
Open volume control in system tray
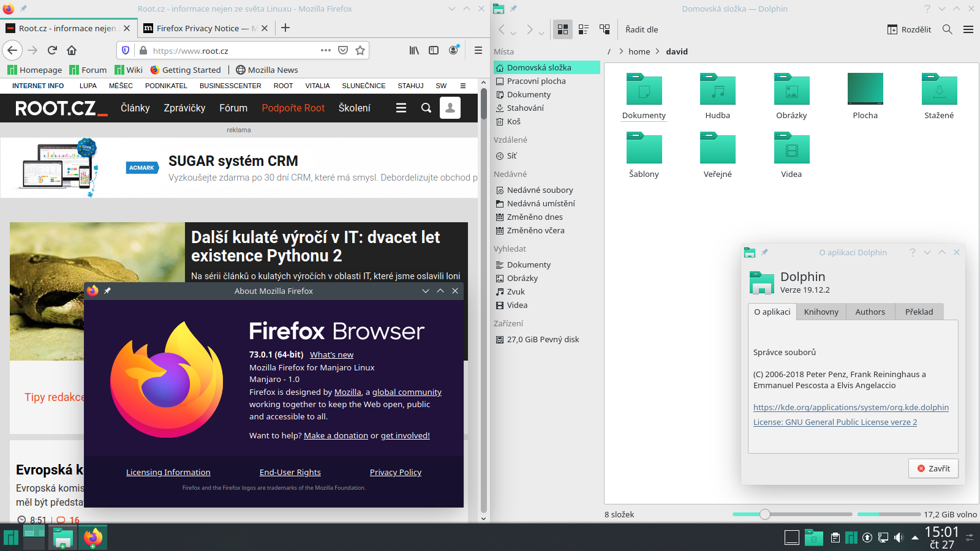click(899, 538)
